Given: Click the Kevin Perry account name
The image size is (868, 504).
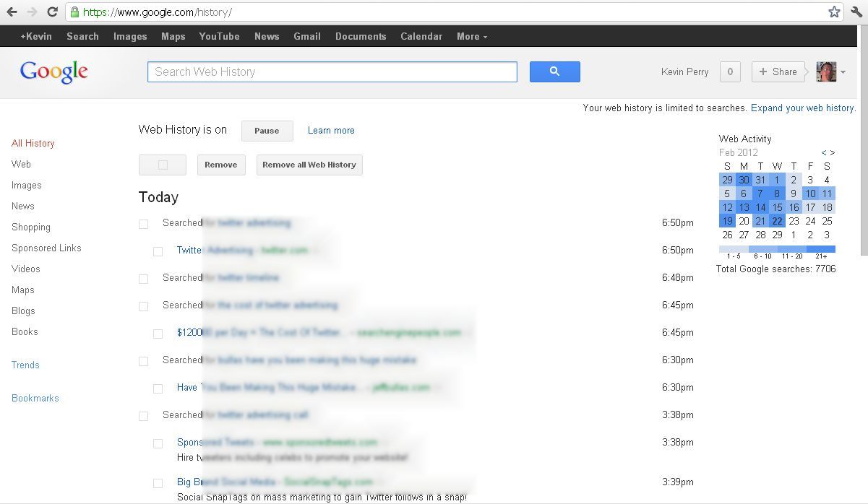Looking at the screenshot, I should pyautogui.click(x=684, y=71).
